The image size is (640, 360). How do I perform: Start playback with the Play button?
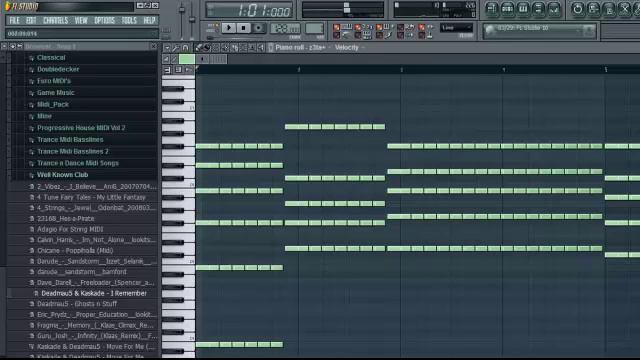(x=229, y=28)
